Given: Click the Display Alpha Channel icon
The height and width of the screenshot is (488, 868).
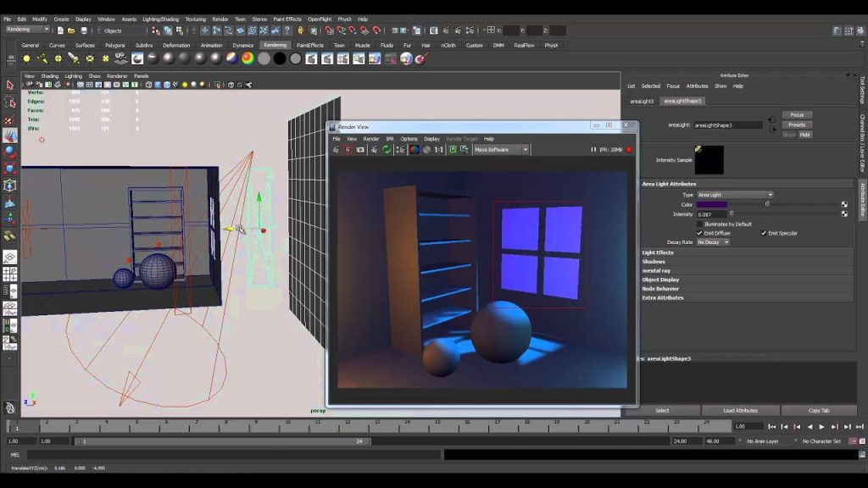Looking at the screenshot, I should [x=427, y=149].
